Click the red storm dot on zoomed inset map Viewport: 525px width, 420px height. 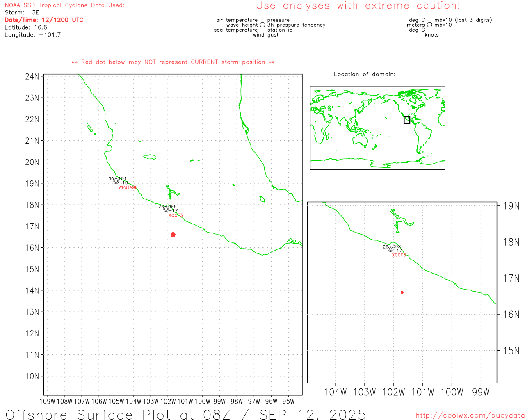coord(402,292)
